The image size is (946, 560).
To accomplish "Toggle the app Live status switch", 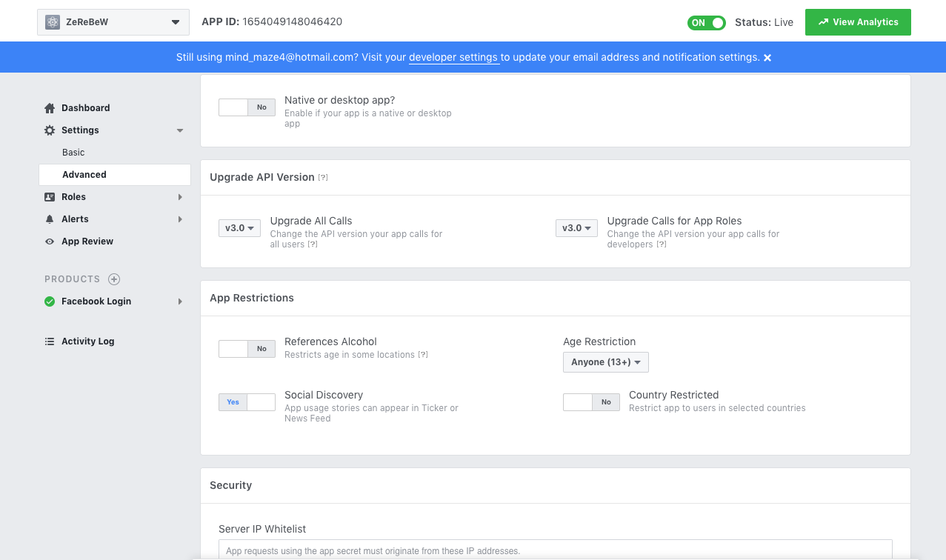I will (706, 22).
